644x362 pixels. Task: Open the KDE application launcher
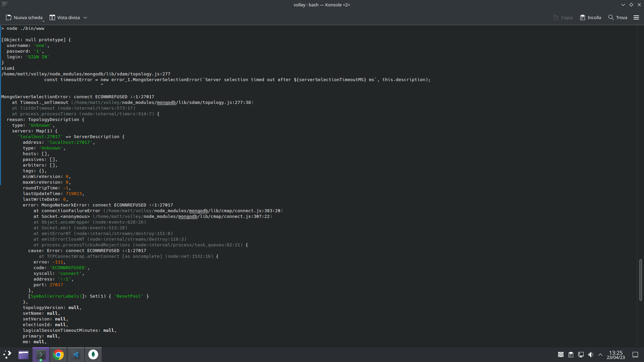7,354
